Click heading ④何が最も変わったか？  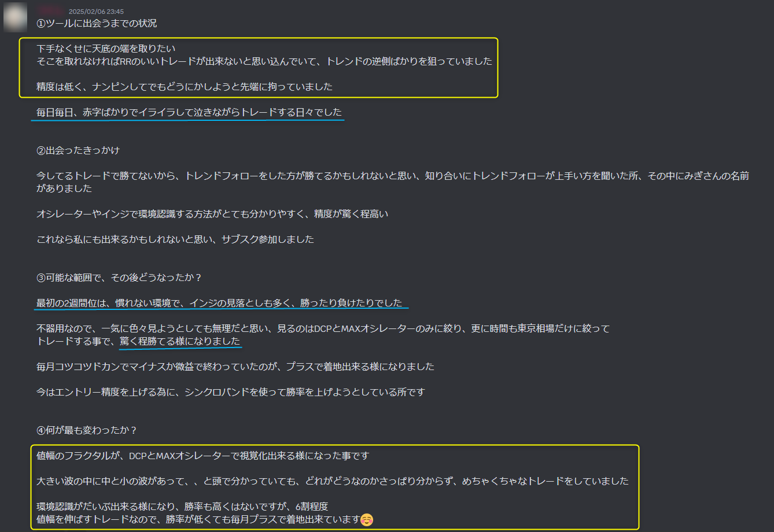pos(87,430)
